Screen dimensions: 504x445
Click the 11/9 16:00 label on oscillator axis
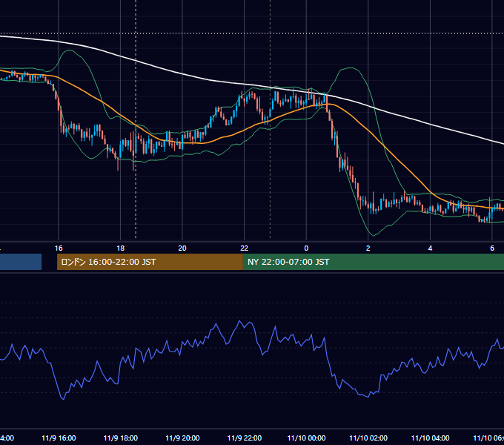(x=59, y=438)
